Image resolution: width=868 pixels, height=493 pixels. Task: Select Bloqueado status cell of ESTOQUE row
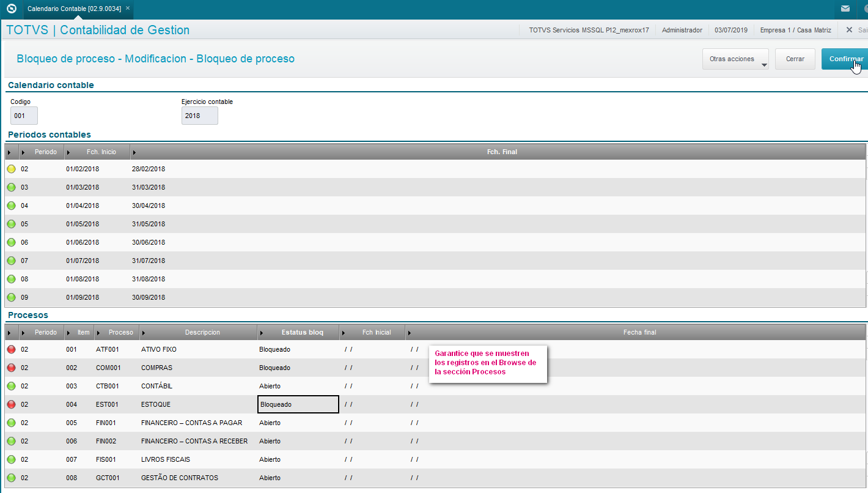[298, 404]
